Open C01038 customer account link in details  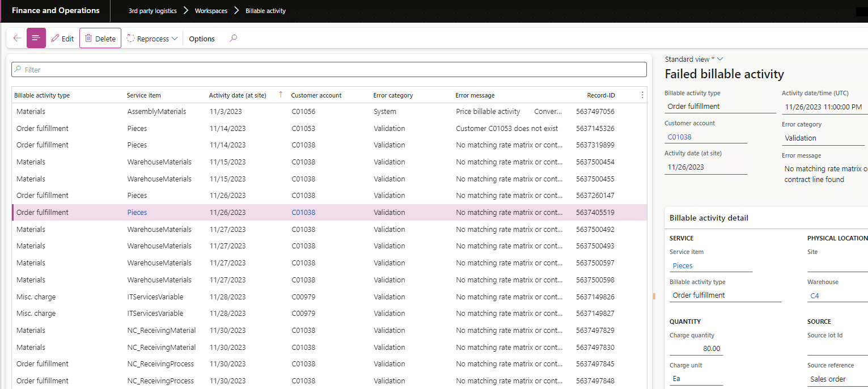[x=679, y=137]
